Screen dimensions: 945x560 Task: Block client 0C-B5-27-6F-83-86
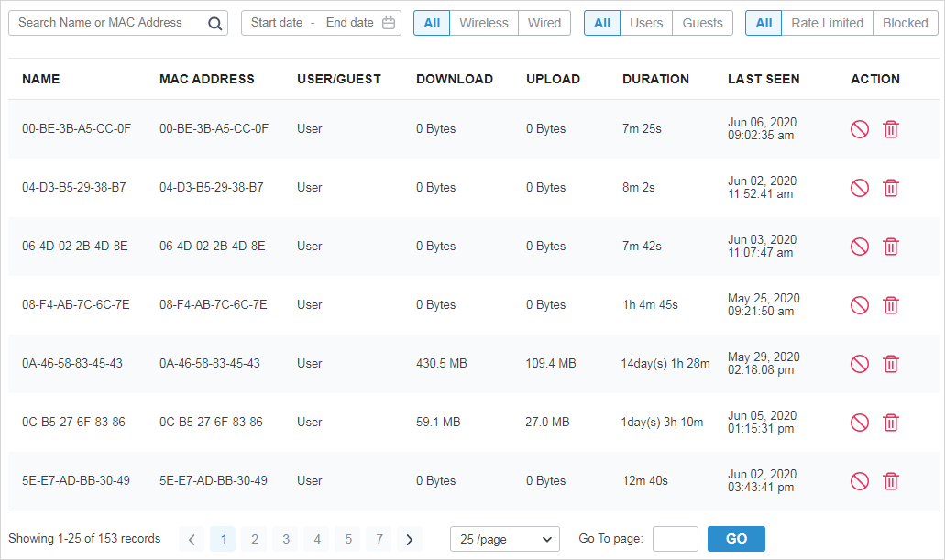(x=860, y=423)
